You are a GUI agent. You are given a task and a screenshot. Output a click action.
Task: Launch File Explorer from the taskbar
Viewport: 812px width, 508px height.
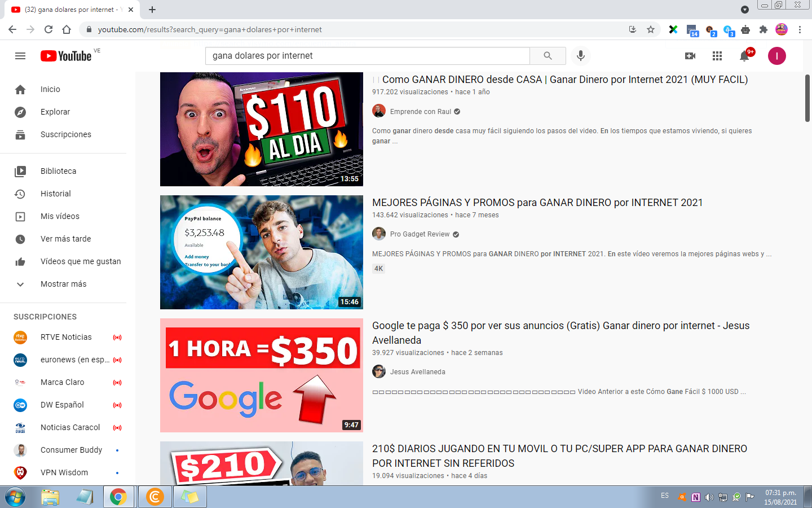[x=50, y=497]
